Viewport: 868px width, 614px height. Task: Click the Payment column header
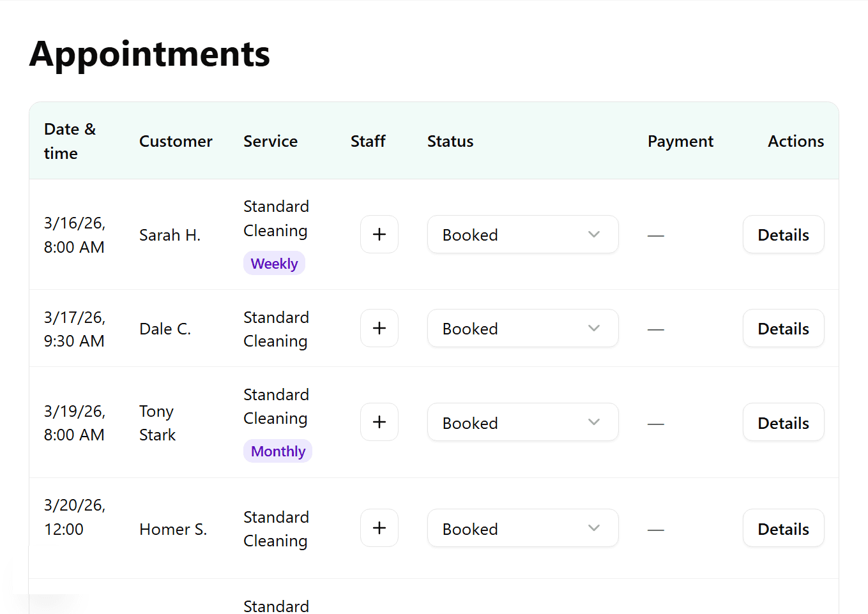click(x=680, y=141)
